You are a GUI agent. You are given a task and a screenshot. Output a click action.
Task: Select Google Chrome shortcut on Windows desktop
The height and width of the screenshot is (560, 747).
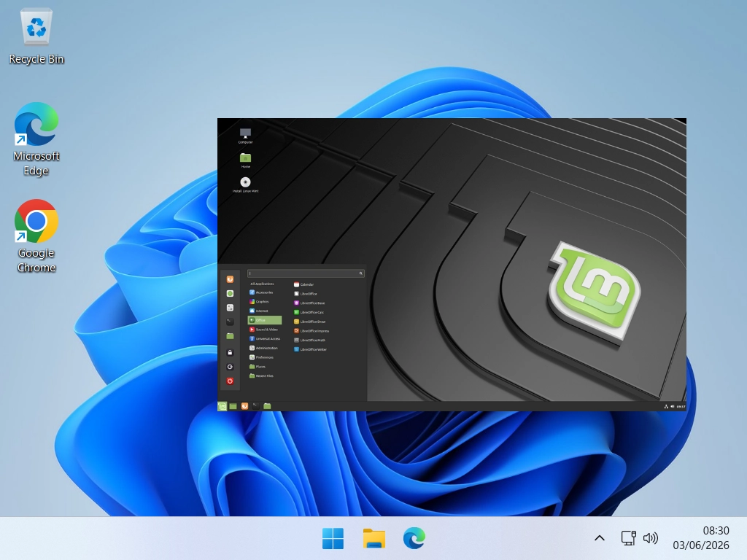point(36,236)
